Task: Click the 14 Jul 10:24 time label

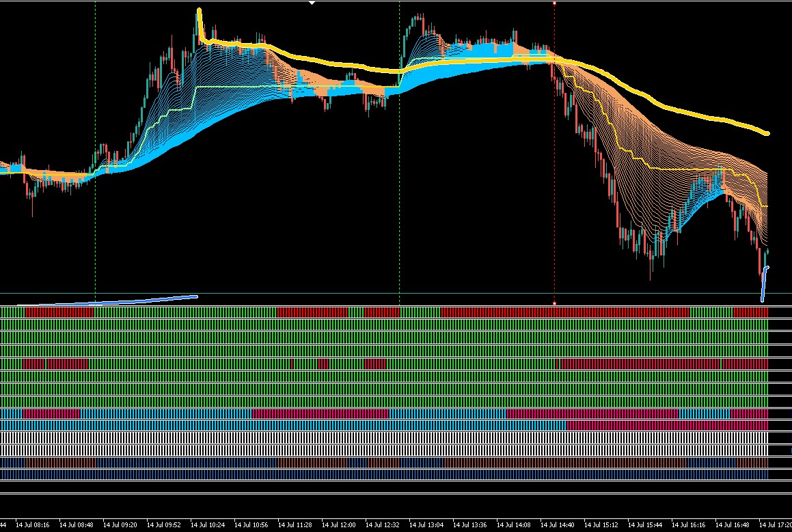Action: (x=208, y=525)
